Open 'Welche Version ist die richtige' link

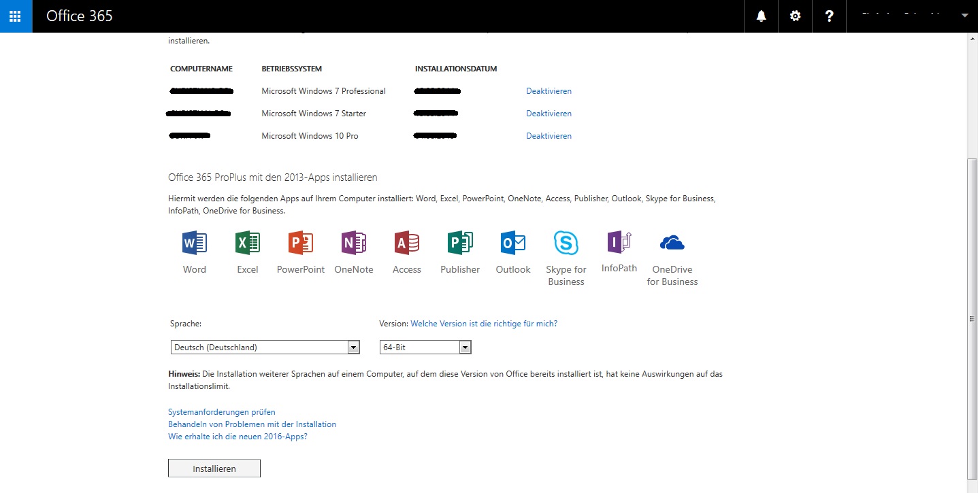click(484, 324)
